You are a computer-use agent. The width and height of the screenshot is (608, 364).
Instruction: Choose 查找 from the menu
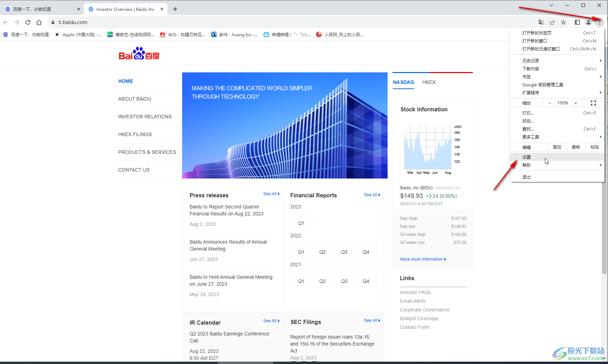point(557,129)
